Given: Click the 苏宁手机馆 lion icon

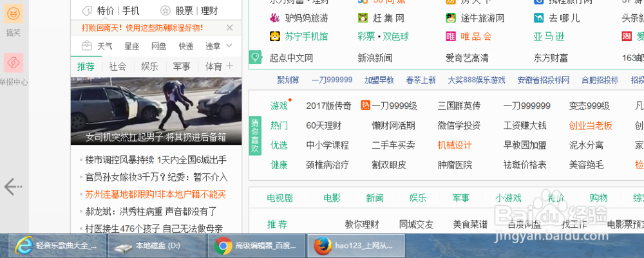Looking at the screenshot, I should 274,37.
